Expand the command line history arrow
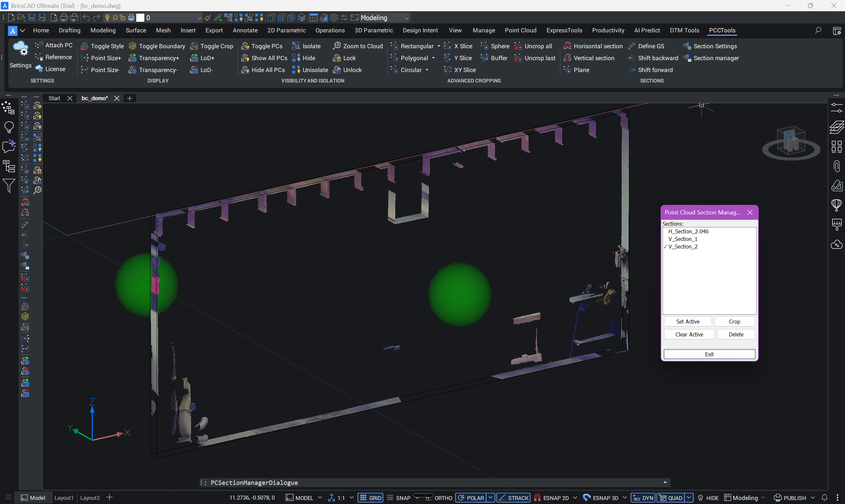The height and width of the screenshot is (504, 845). (665, 482)
